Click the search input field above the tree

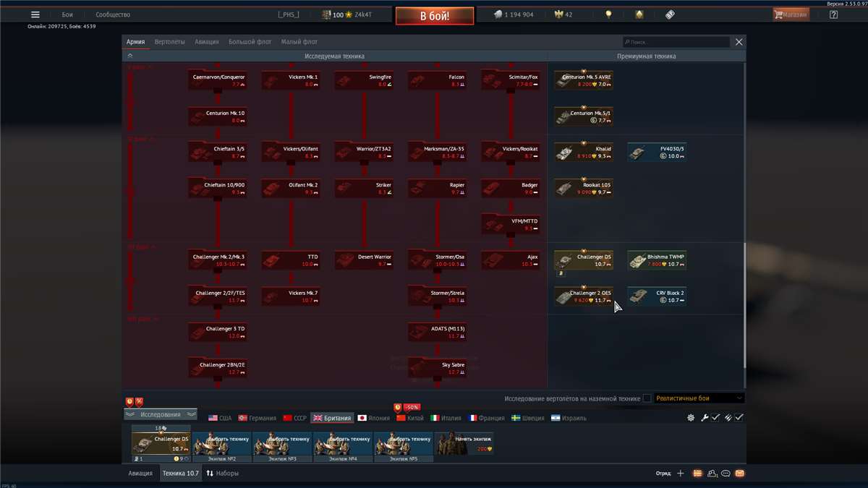coord(676,42)
